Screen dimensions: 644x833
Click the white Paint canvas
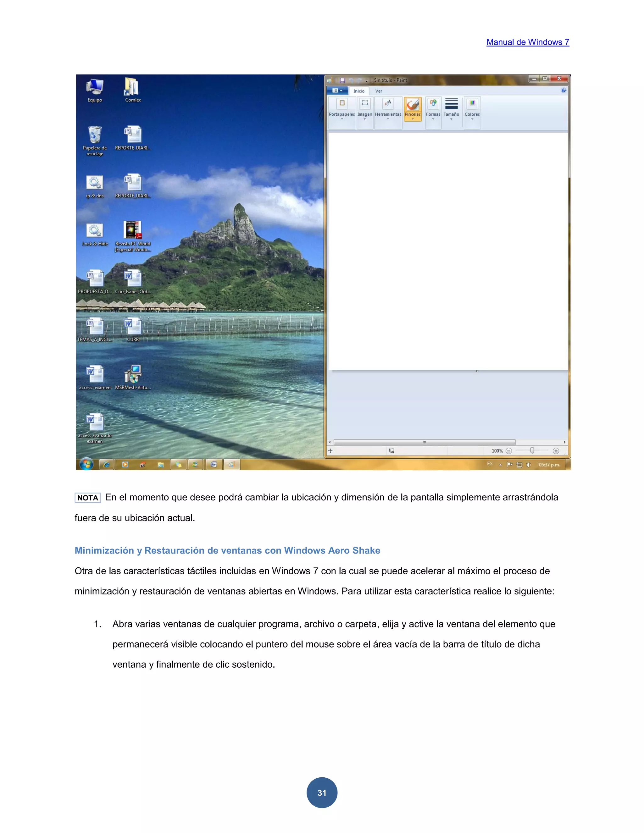tap(448, 251)
